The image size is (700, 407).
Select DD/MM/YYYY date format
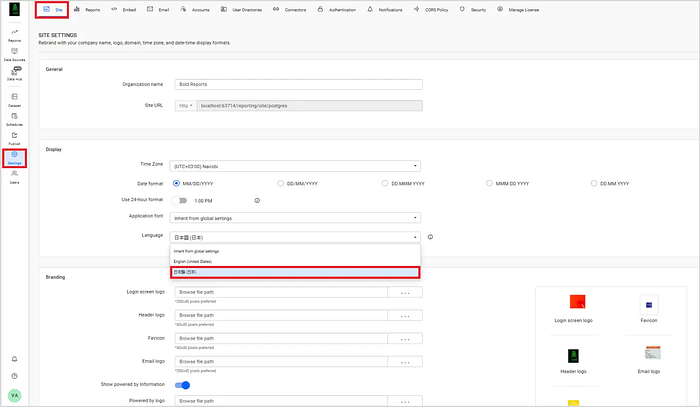click(280, 183)
